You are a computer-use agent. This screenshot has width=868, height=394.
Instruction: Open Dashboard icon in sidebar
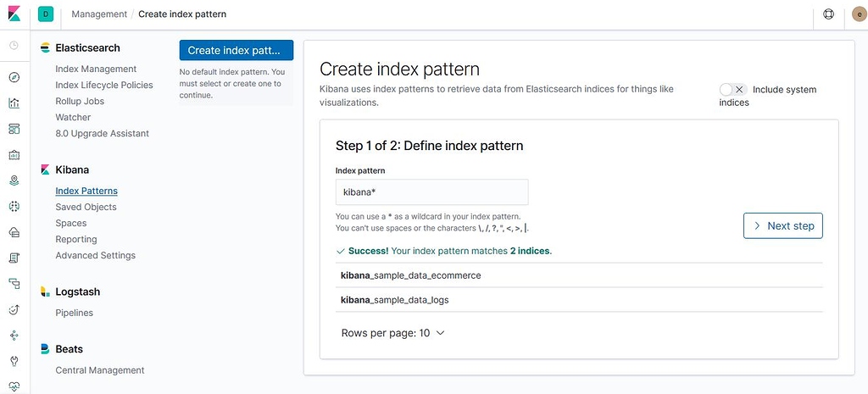point(14,129)
